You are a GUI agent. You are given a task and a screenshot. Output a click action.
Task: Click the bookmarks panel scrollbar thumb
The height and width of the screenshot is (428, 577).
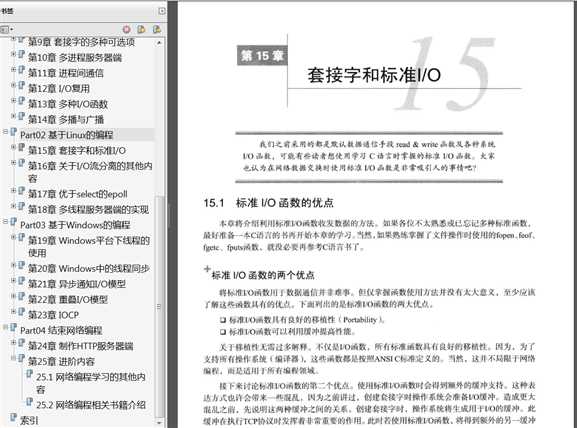pyautogui.click(x=159, y=307)
